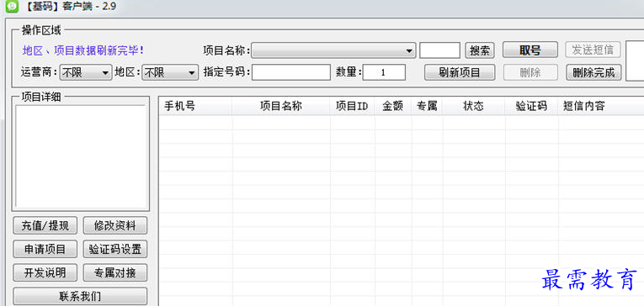Expand the 运营商 dropdown
This screenshot has width=644, height=306.
pyautogui.click(x=86, y=72)
